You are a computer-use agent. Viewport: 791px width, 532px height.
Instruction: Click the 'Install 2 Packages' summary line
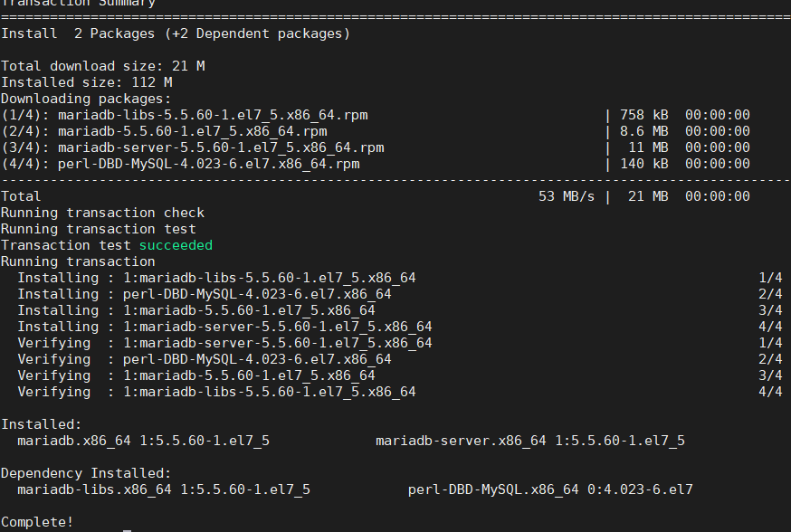pyautogui.click(x=175, y=33)
